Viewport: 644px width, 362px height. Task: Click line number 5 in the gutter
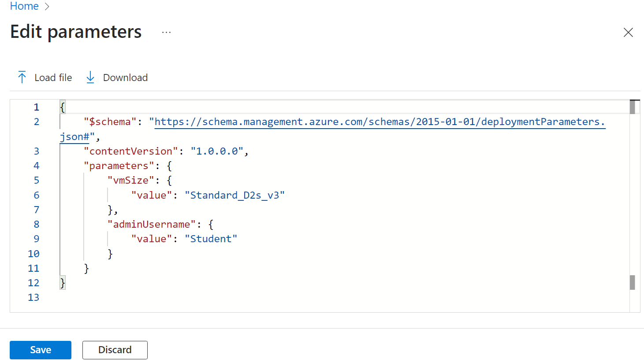click(36, 181)
